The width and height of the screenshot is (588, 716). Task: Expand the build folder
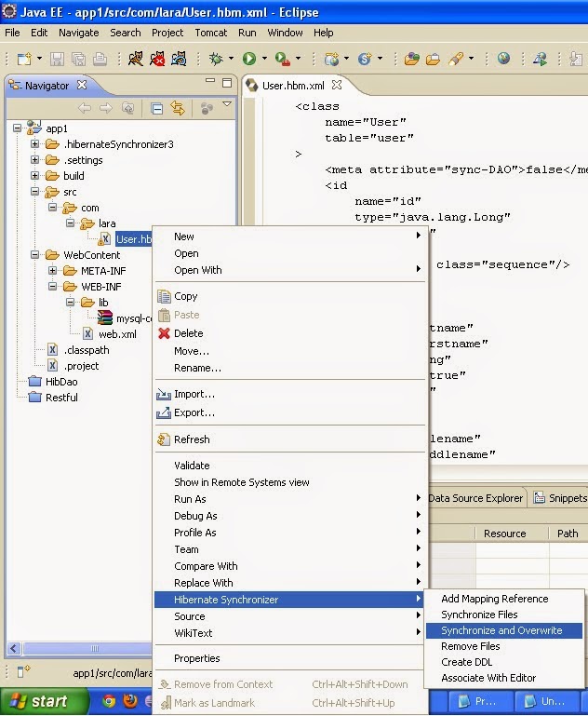(x=34, y=175)
